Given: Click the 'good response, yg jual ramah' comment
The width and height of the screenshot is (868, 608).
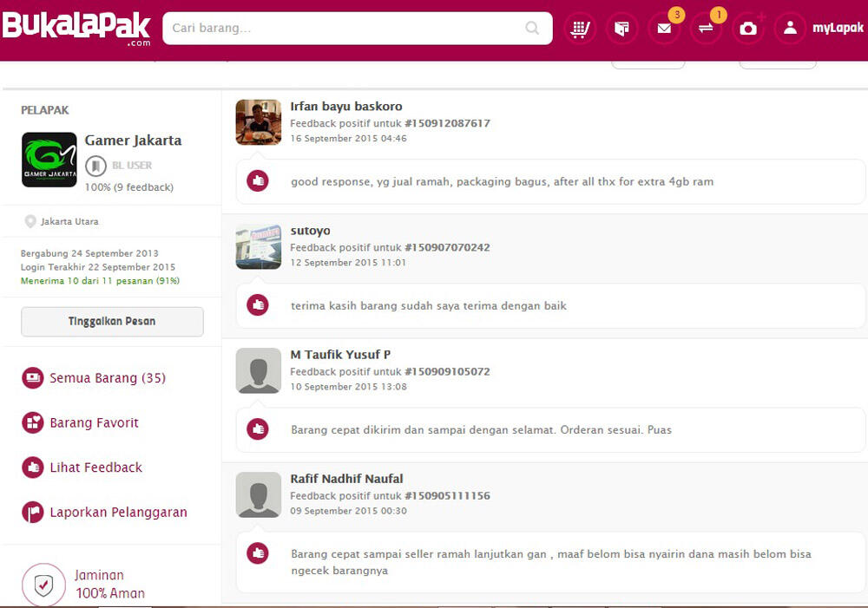Looking at the screenshot, I should (502, 181).
